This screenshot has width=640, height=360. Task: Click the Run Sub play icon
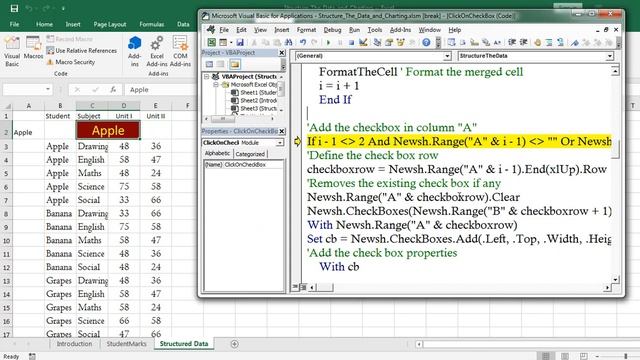tap(328, 42)
